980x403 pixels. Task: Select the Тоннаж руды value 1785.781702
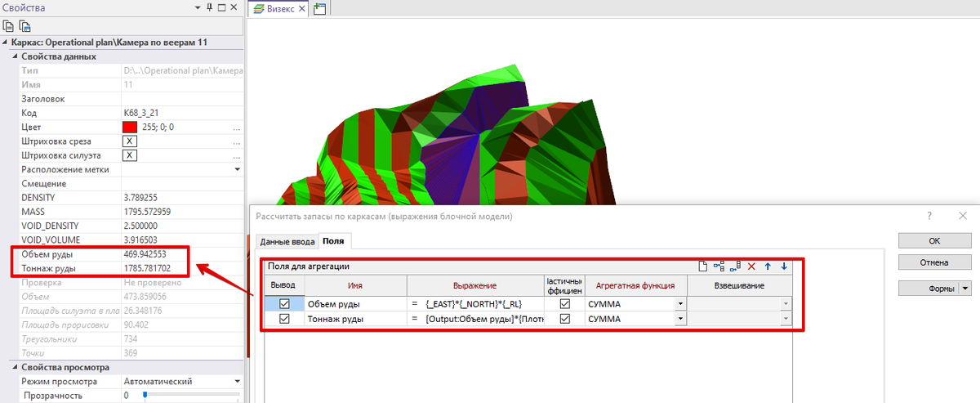coord(147,267)
